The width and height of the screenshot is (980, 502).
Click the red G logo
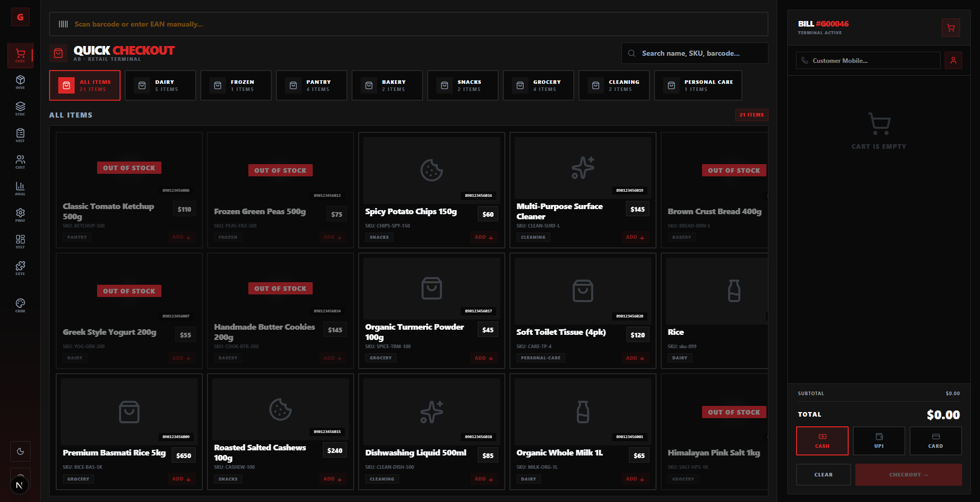pos(20,17)
